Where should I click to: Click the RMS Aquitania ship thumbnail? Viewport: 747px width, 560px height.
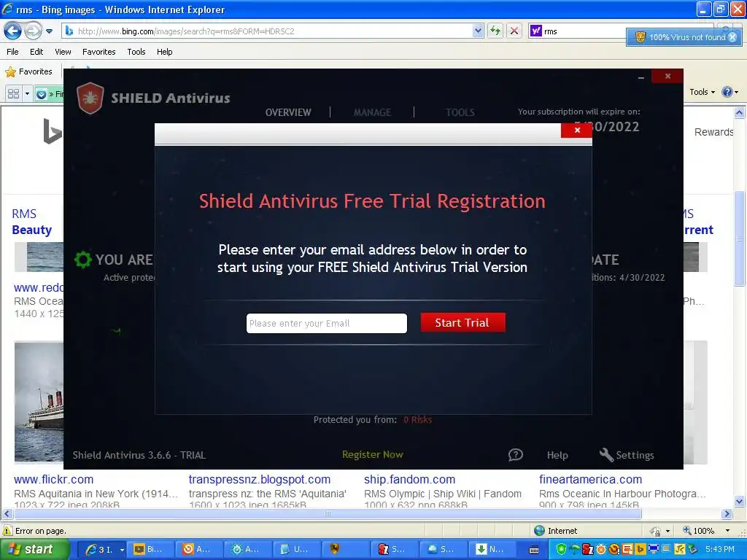(39, 402)
